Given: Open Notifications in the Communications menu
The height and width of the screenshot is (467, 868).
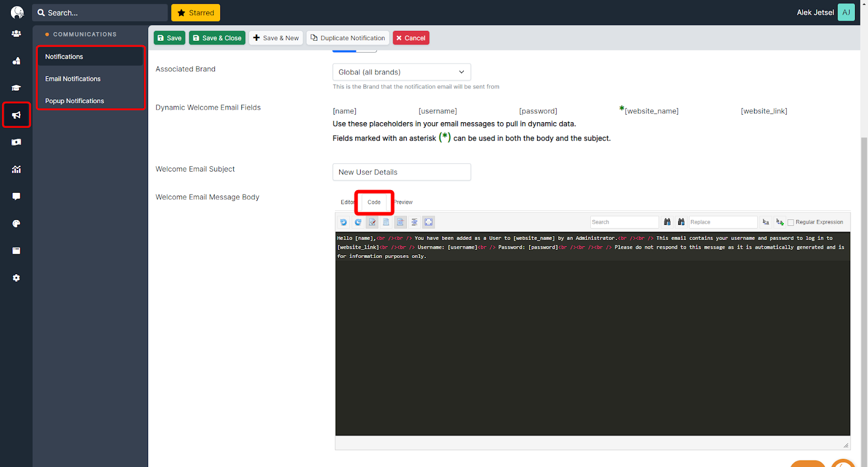Looking at the screenshot, I should point(90,56).
